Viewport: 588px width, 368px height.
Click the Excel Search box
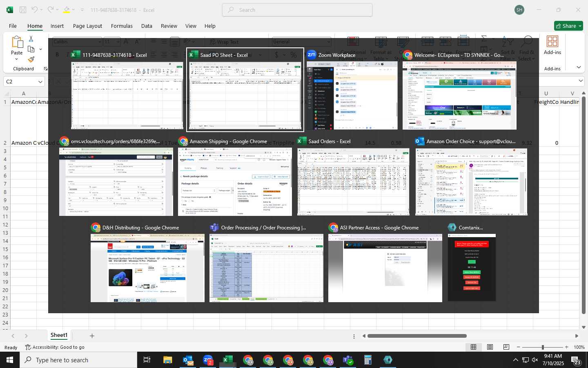(x=297, y=10)
